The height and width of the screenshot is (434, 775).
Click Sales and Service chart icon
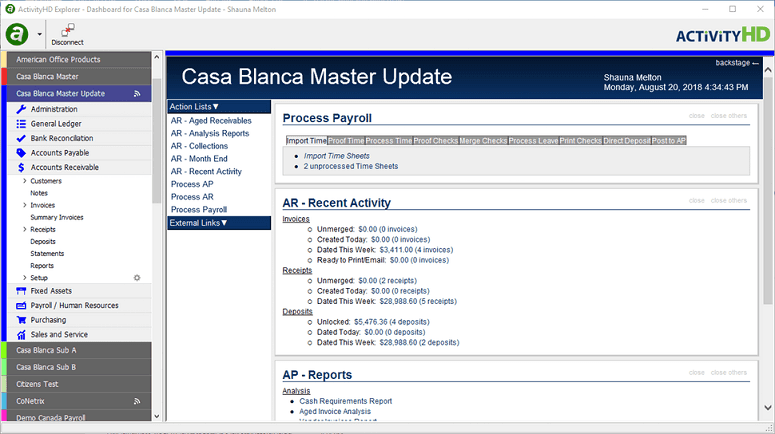pyautogui.click(x=21, y=335)
